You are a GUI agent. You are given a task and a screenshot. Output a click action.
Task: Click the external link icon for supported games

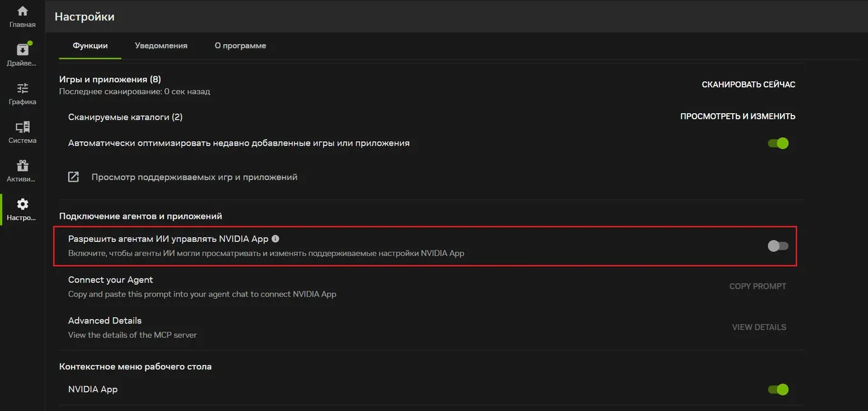point(73,177)
